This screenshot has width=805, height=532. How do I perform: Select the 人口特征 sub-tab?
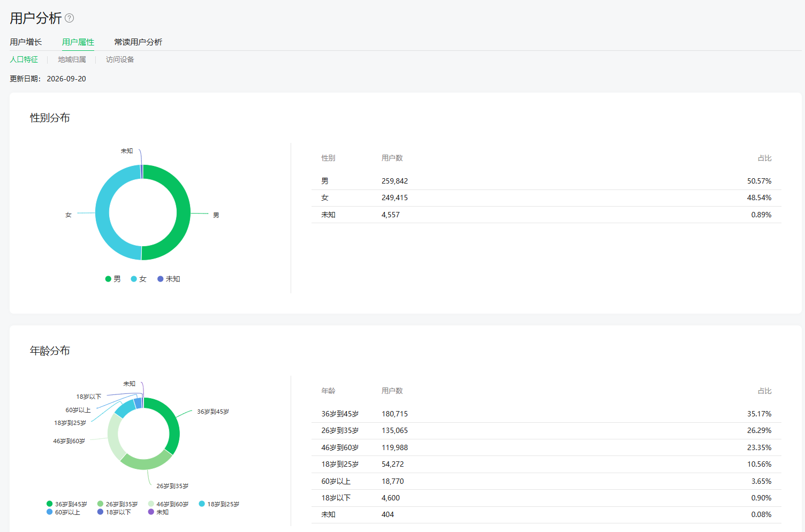click(24, 59)
